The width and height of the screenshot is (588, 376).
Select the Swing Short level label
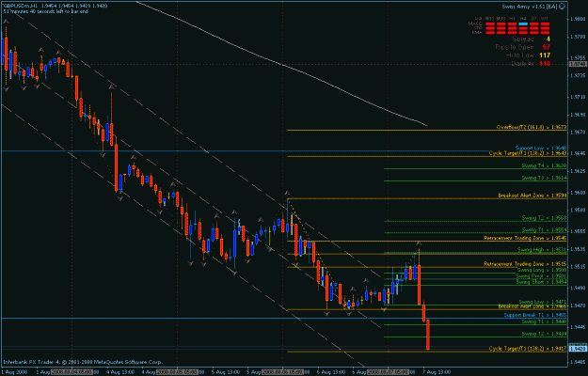click(x=542, y=282)
